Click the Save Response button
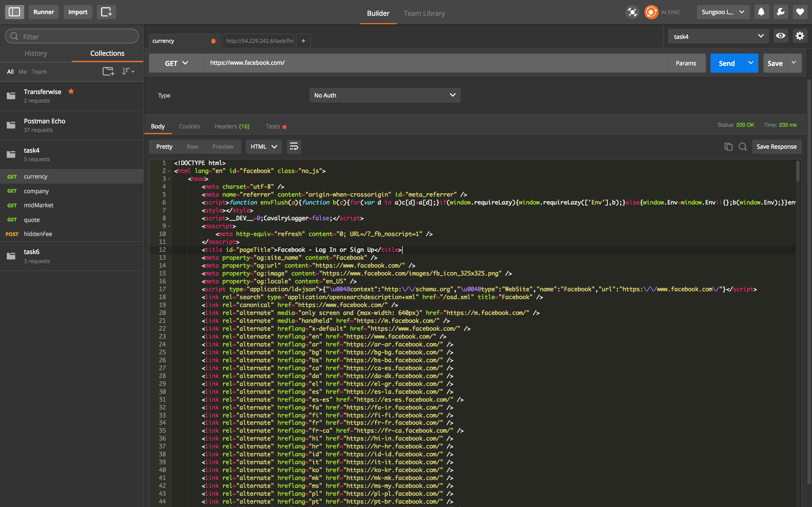 [x=776, y=146]
